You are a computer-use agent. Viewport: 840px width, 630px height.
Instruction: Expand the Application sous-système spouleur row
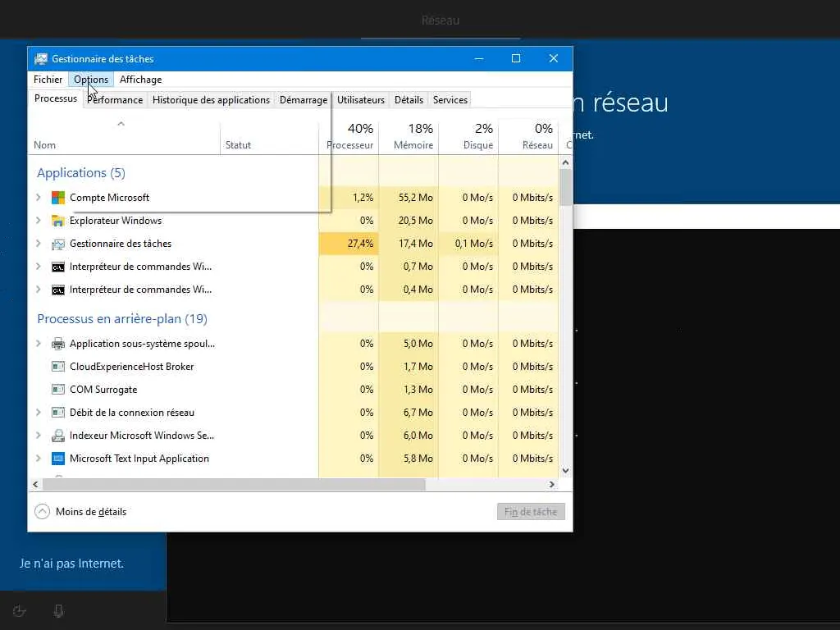(39, 344)
